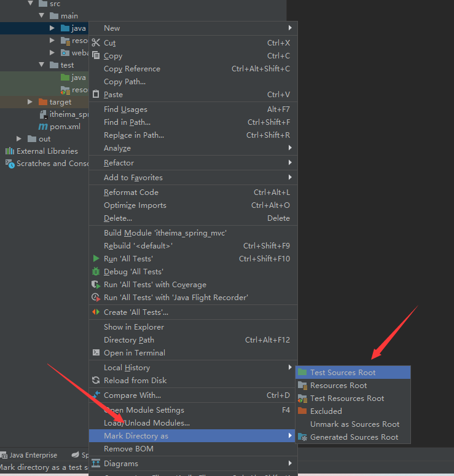Click the Generated Sources Root folder icon
Screen dimensions: 454x476
click(x=302, y=437)
